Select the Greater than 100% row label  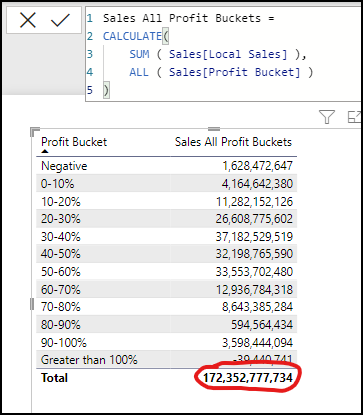[x=89, y=360]
